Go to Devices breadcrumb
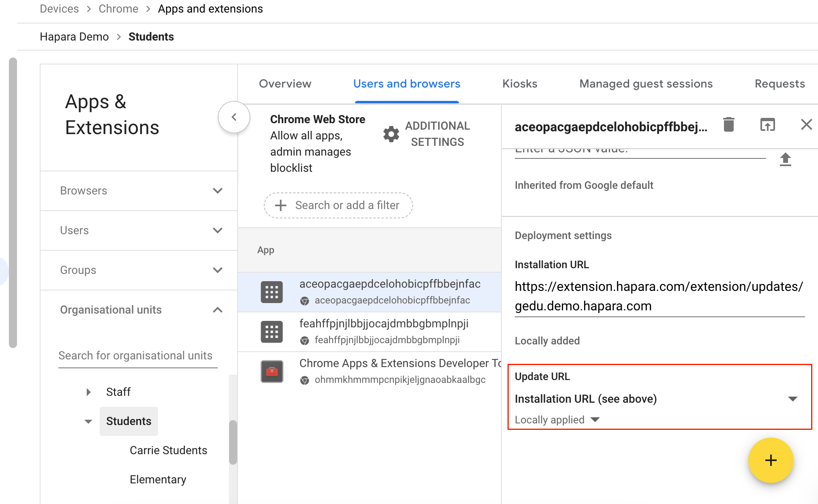This screenshot has width=818, height=504. point(59,9)
